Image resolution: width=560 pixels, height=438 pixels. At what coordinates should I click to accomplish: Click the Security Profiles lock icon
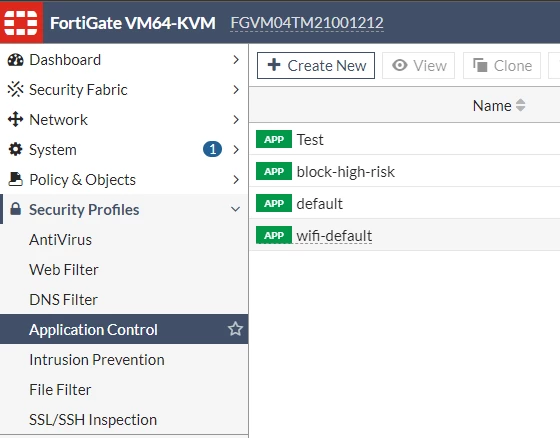pos(15,209)
